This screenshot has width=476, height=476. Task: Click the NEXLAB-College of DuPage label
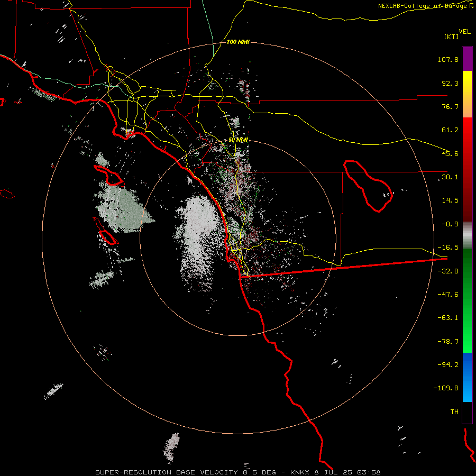[425, 6]
